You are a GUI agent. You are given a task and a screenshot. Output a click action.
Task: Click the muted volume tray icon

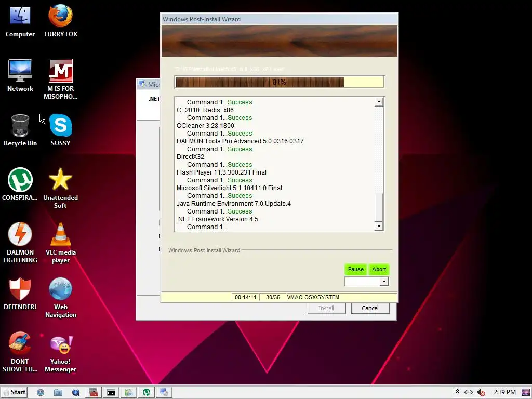pyautogui.click(x=481, y=393)
